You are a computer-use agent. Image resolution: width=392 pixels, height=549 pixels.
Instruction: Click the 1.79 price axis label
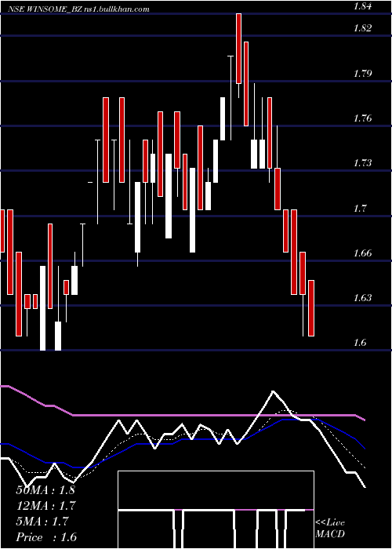click(x=362, y=74)
